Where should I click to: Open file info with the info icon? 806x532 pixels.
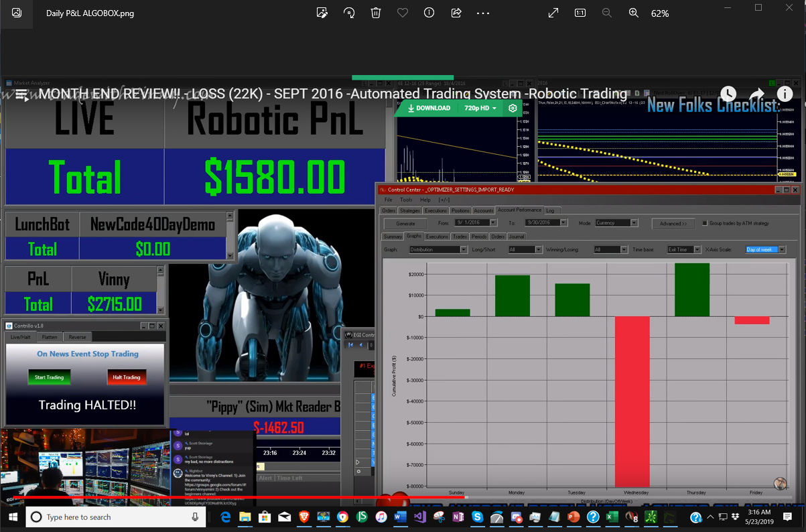tap(429, 13)
